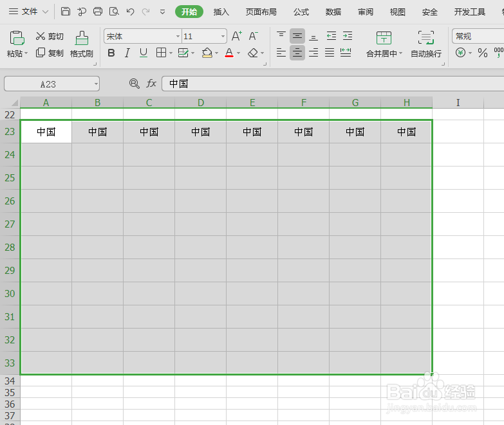Toggle vertical middle alignment
The height and width of the screenshot is (425, 504).
tap(297, 36)
